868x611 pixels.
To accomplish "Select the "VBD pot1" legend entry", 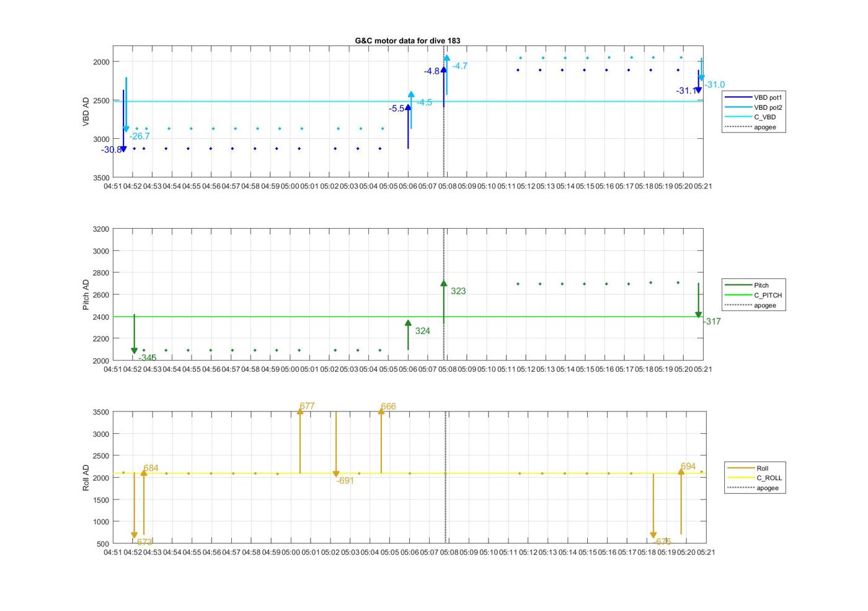I will (754, 97).
